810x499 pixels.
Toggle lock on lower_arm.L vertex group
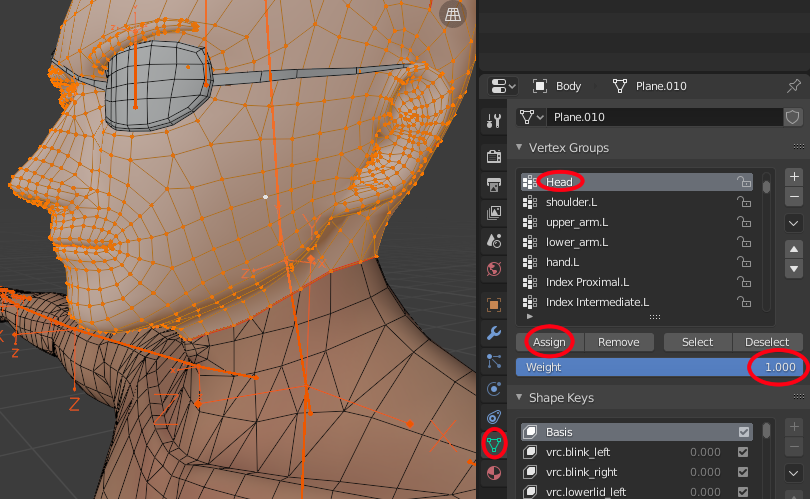point(743,242)
